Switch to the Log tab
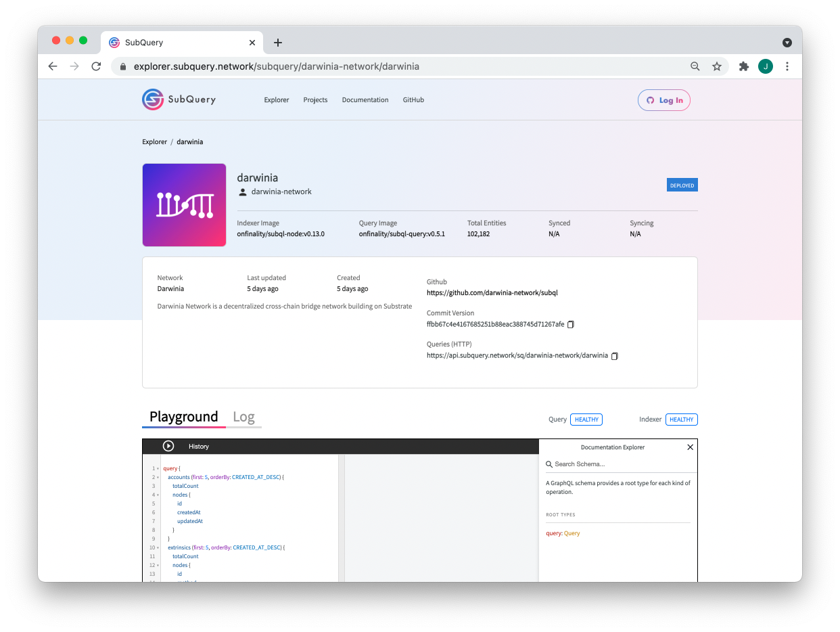Image resolution: width=840 pixels, height=632 pixels. [x=243, y=417]
